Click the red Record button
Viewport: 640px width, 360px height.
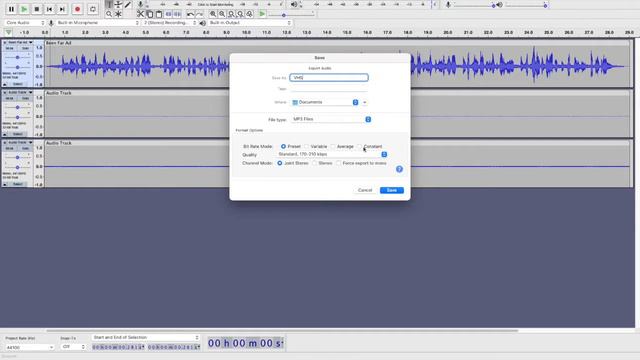pyautogui.click(x=78, y=9)
